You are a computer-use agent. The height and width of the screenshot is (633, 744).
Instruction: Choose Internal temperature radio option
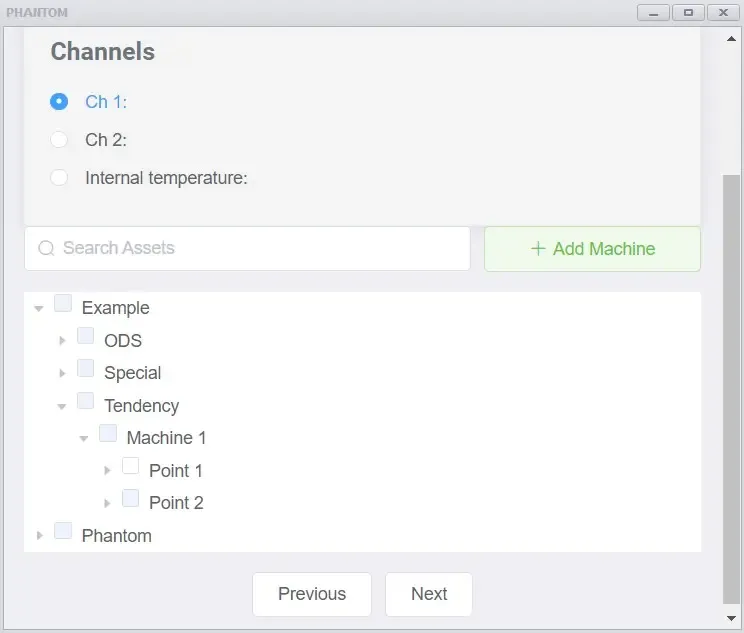(x=59, y=177)
